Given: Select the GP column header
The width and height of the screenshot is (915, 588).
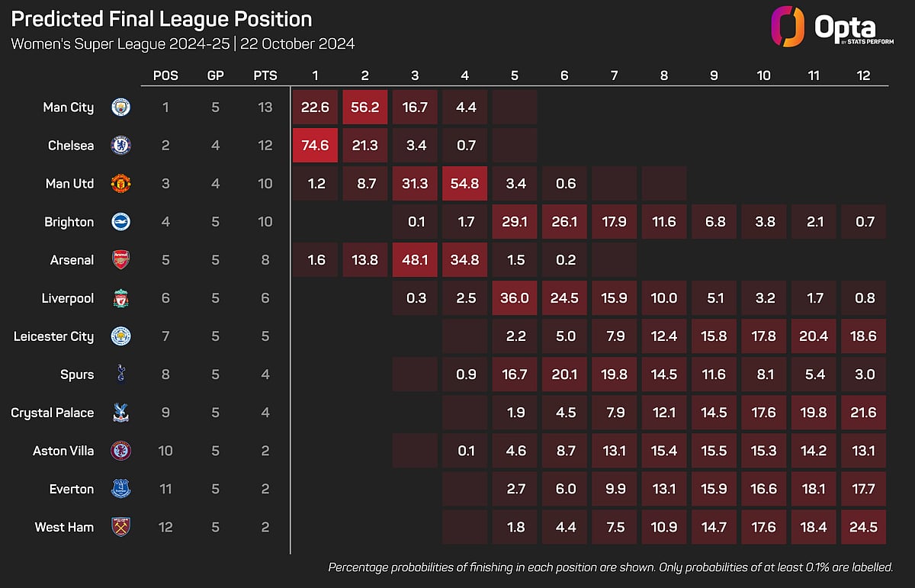Looking at the screenshot, I should 216,76.
